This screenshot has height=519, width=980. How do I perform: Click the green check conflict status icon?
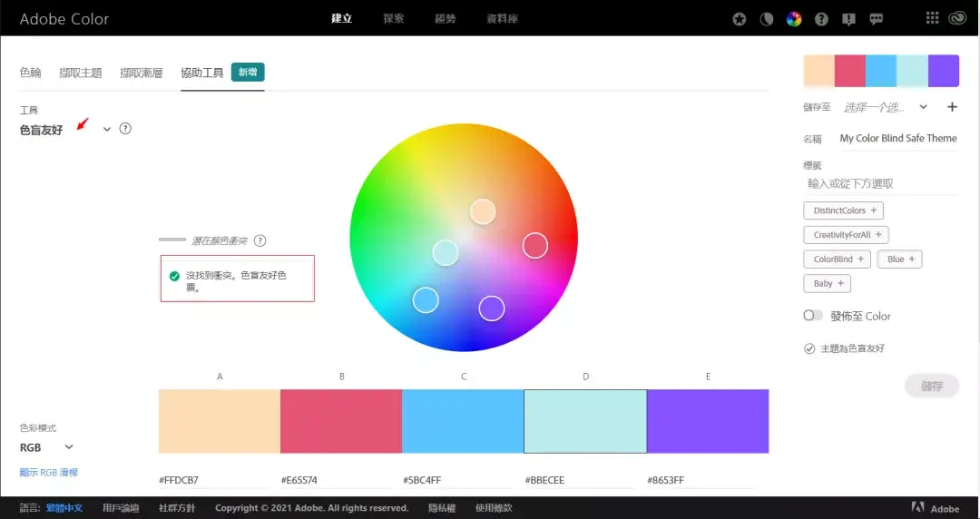(174, 276)
